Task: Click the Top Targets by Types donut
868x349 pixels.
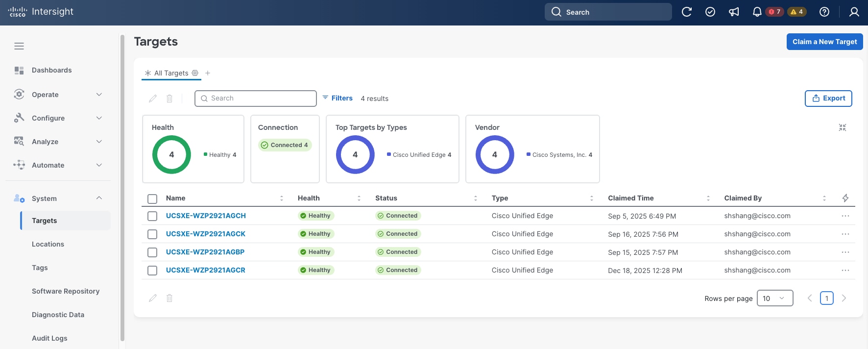Action: click(x=355, y=154)
